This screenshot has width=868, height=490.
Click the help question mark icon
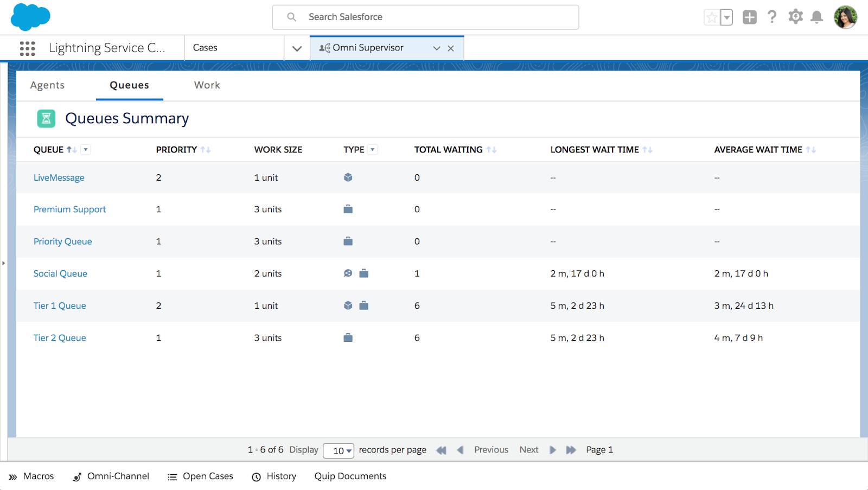point(772,17)
